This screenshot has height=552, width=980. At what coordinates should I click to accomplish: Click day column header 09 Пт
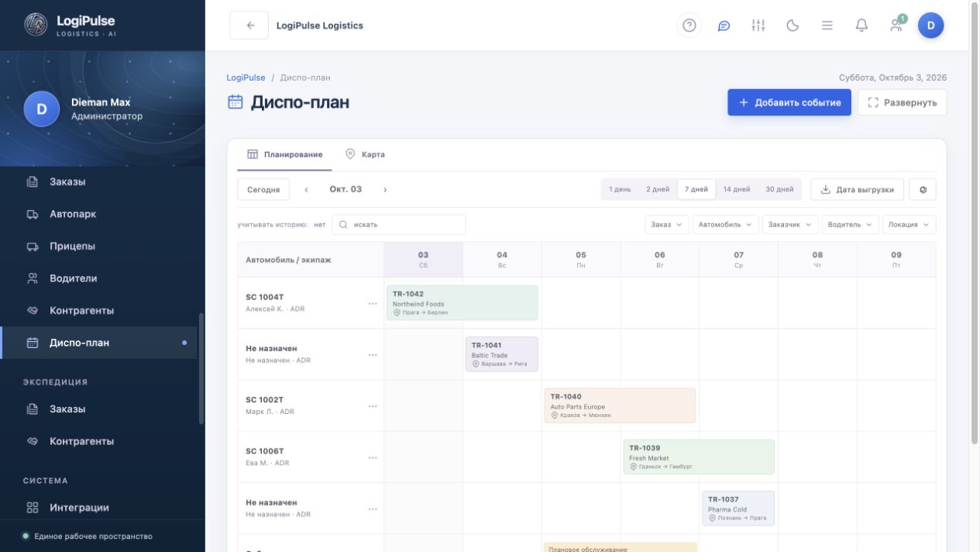tap(896, 259)
